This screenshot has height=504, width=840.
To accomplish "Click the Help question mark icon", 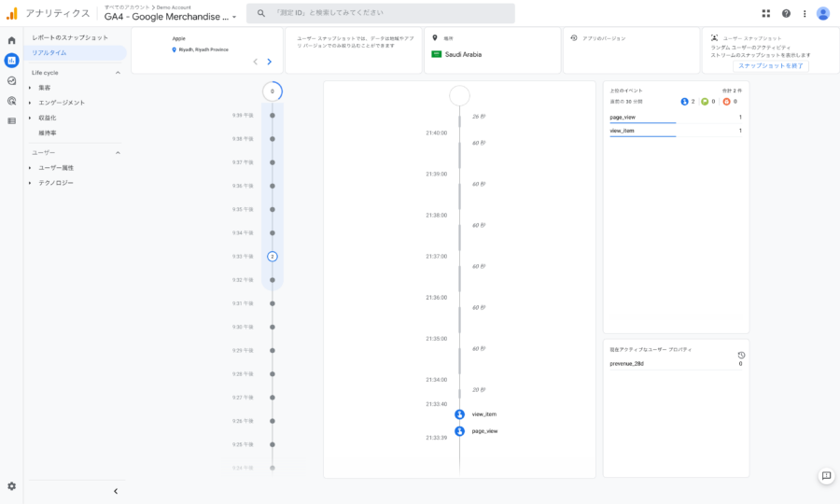I will pyautogui.click(x=786, y=13).
